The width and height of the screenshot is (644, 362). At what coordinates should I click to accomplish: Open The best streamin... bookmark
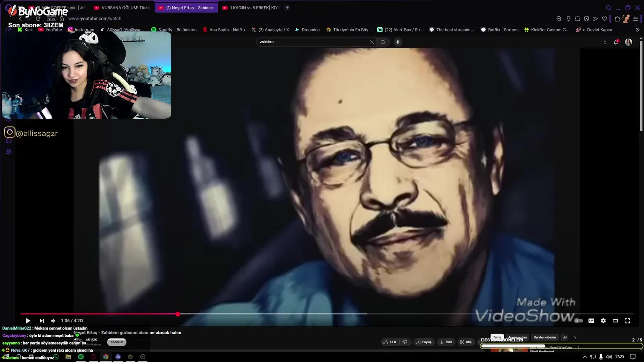click(x=452, y=30)
